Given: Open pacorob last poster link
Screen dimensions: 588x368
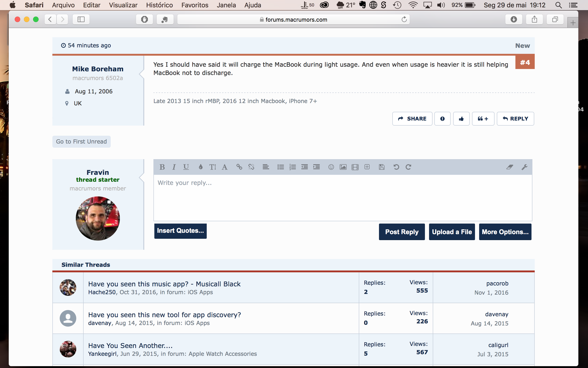Looking at the screenshot, I should 497,283.
